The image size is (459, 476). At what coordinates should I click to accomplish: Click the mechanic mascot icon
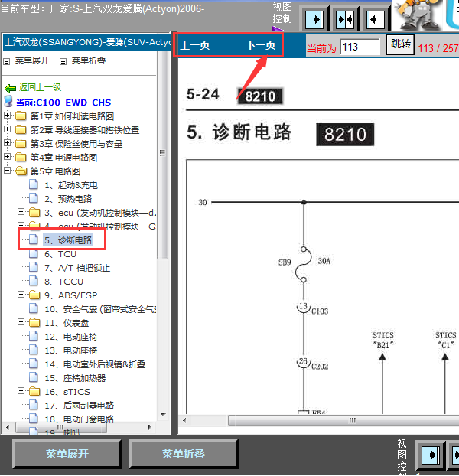coord(418,15)
